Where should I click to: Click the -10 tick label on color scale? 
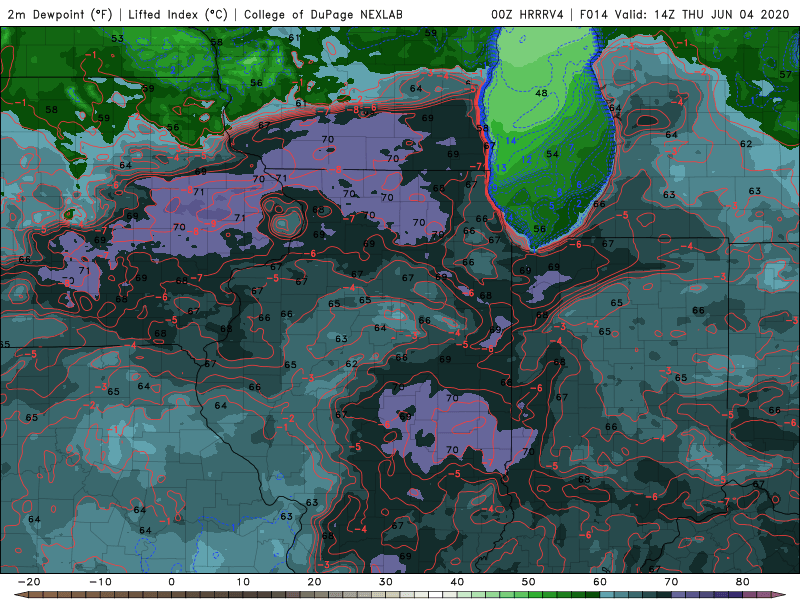pos(100,582)
